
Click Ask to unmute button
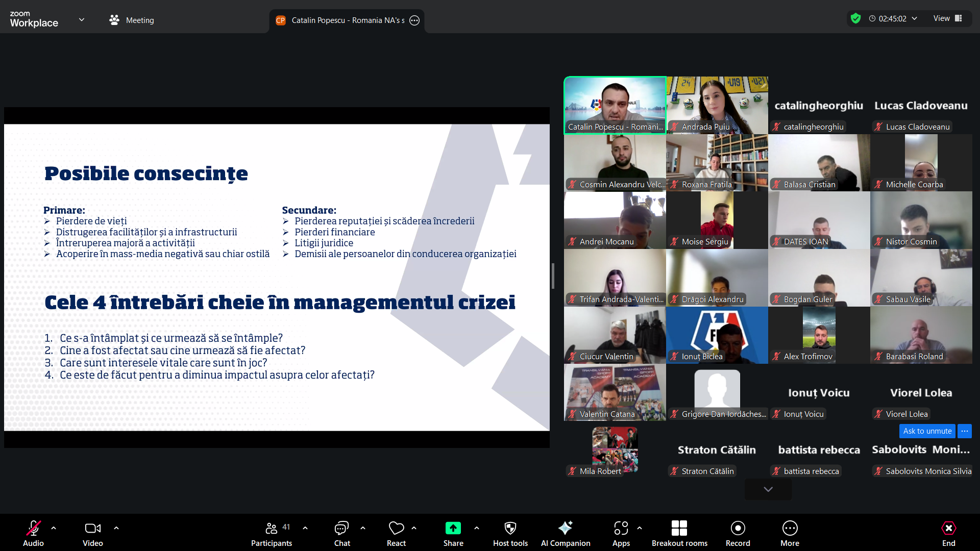click(x=927, y=431)
